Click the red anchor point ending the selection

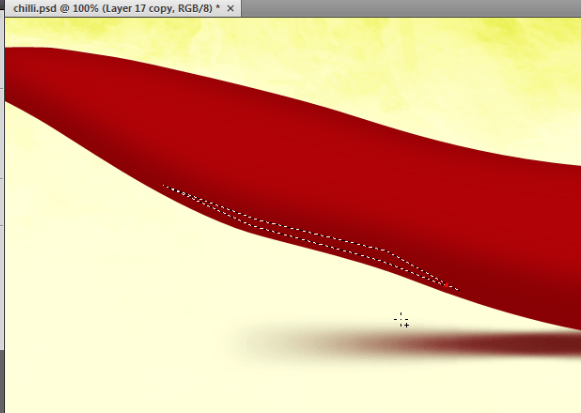(446, 285)
